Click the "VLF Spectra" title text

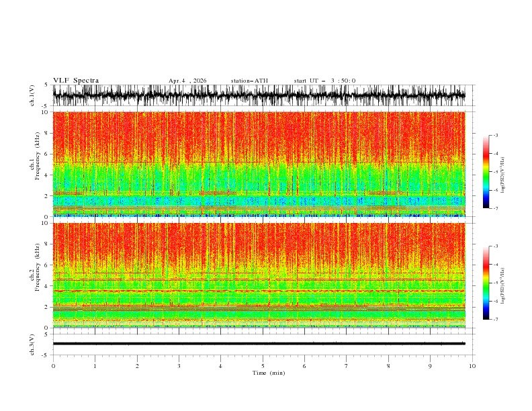point(76,81)
